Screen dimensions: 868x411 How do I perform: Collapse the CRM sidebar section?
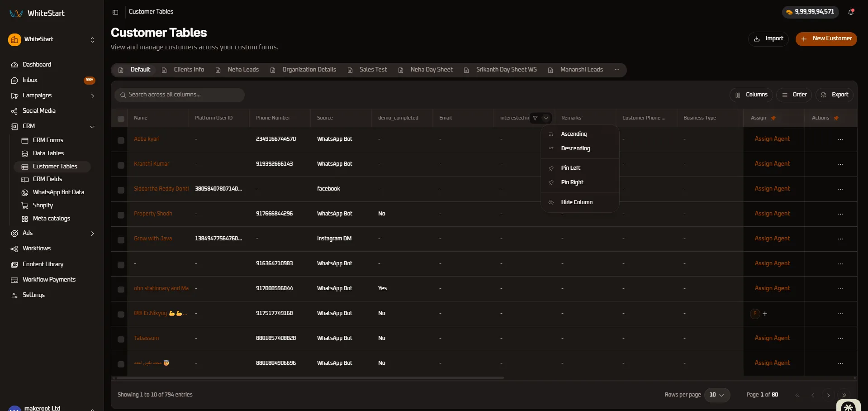tap(92, 127)
